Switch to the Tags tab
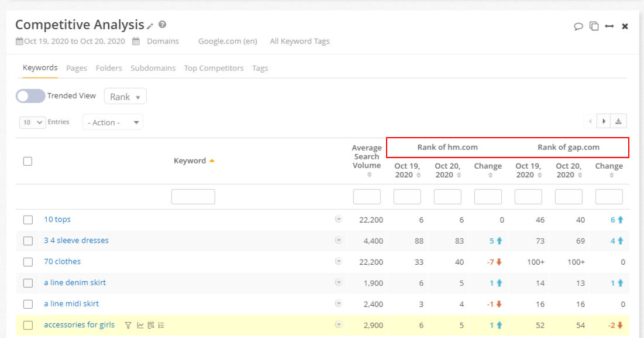This screenshot has width=644, height=338. pyautogui.click(x=260, y=69)
